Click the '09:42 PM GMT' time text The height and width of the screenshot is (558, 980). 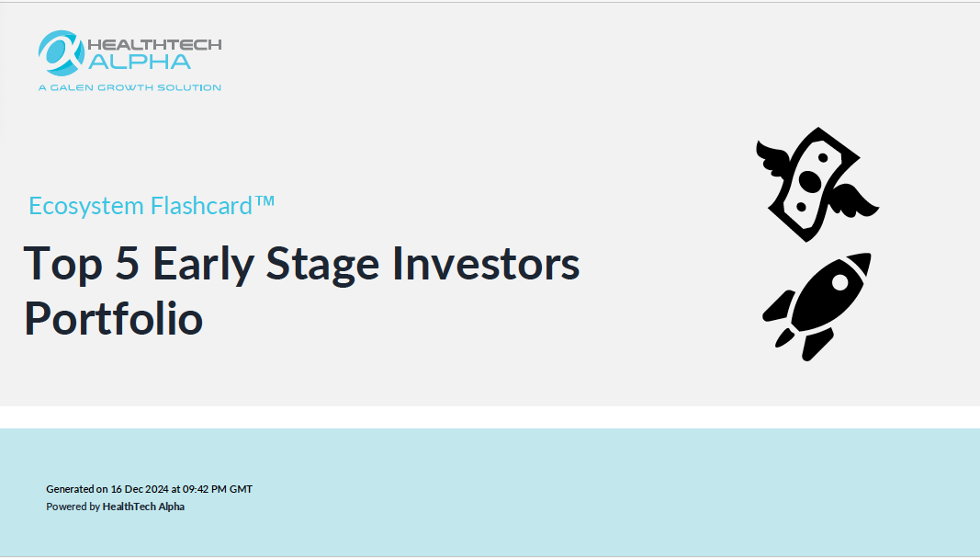click(218, 489)
